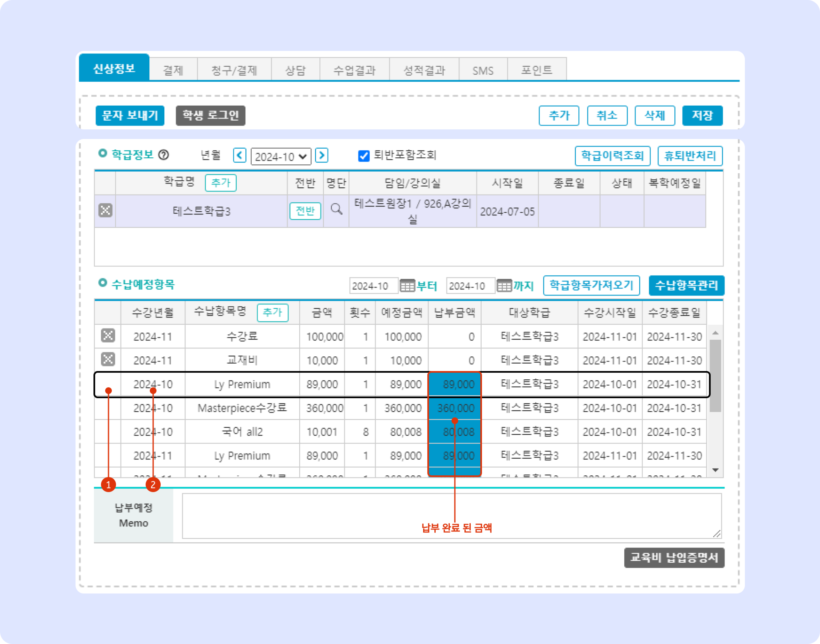Remove the 수강료 row with X icon
The height and width of the screenshot is (644, 820).
click(x=108, y=335)
